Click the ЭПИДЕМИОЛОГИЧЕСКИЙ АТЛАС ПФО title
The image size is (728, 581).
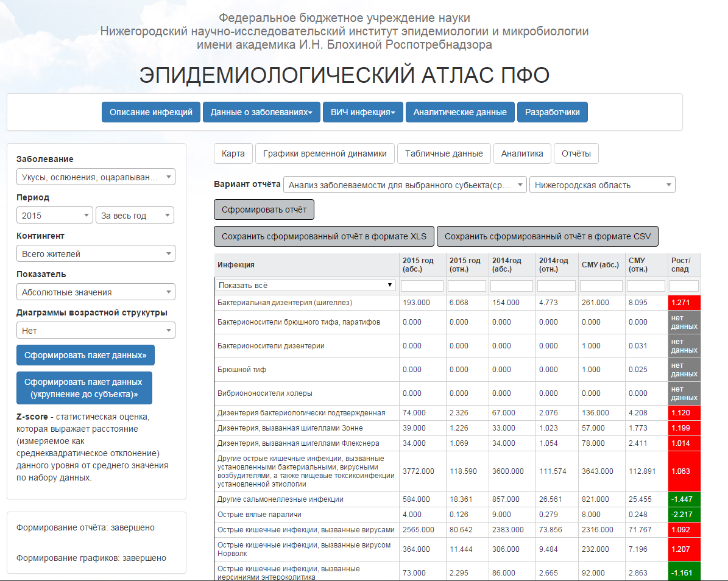pyautogui.click(x=344, y=75)
